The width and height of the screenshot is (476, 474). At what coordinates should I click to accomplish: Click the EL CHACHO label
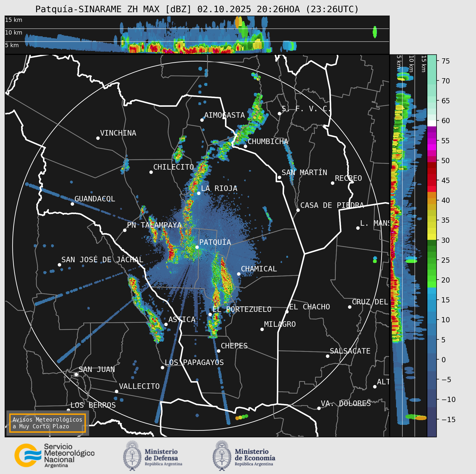tap(310, 307)
